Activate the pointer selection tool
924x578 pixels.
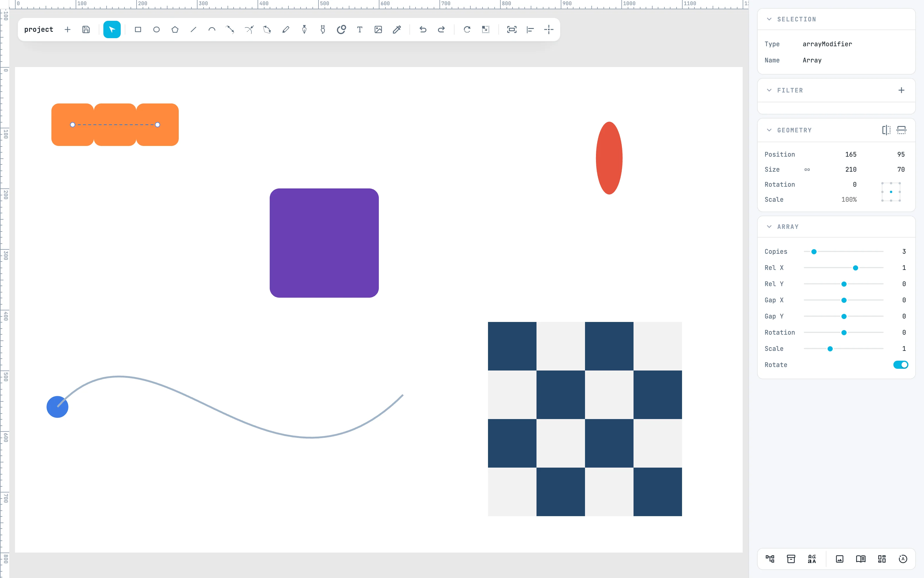[x=112, y=29]
